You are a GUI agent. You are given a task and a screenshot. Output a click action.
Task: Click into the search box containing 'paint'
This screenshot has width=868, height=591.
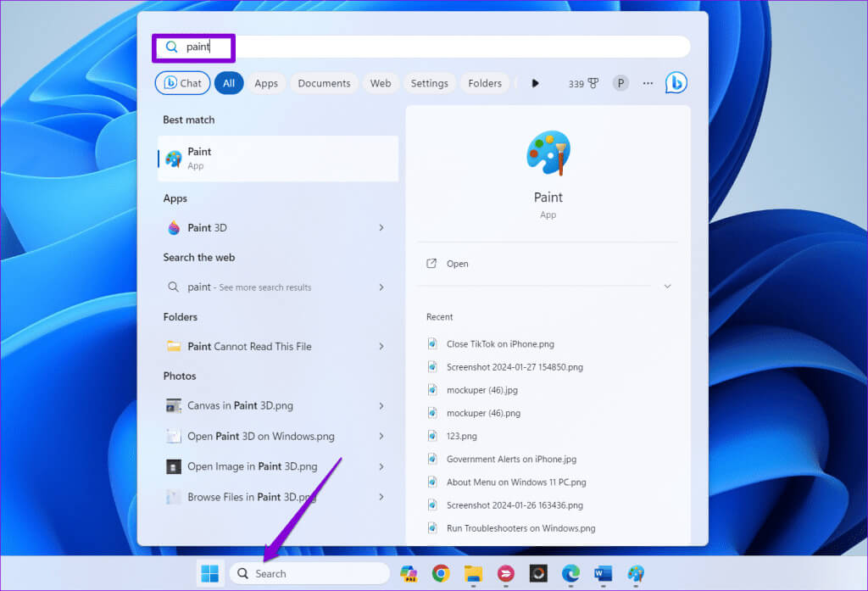[421, 47]
